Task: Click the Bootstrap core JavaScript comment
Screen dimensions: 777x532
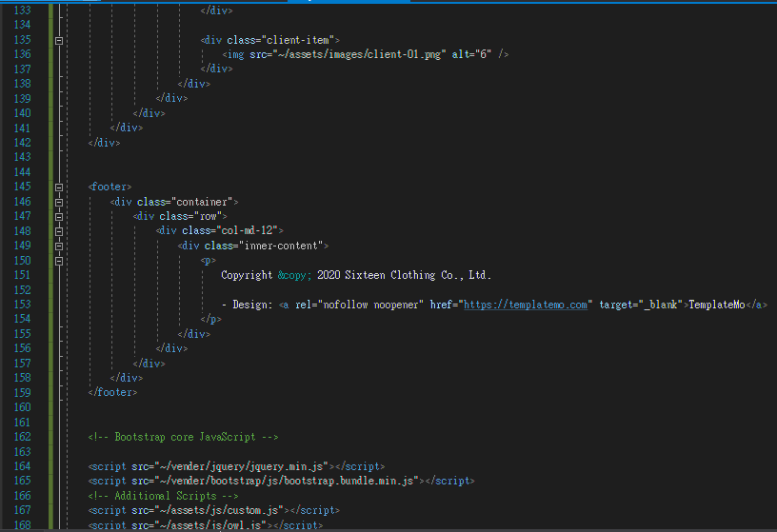Action: pyautogui.click(x=184, y=437)
